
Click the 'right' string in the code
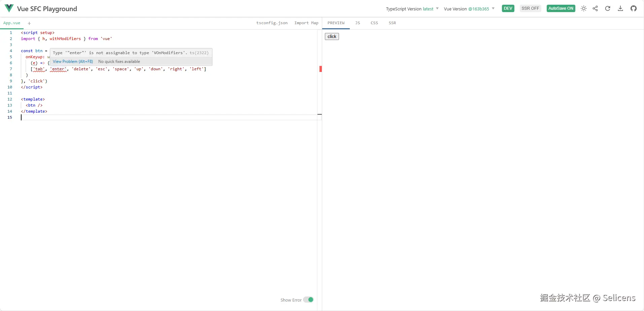point(176,69)
